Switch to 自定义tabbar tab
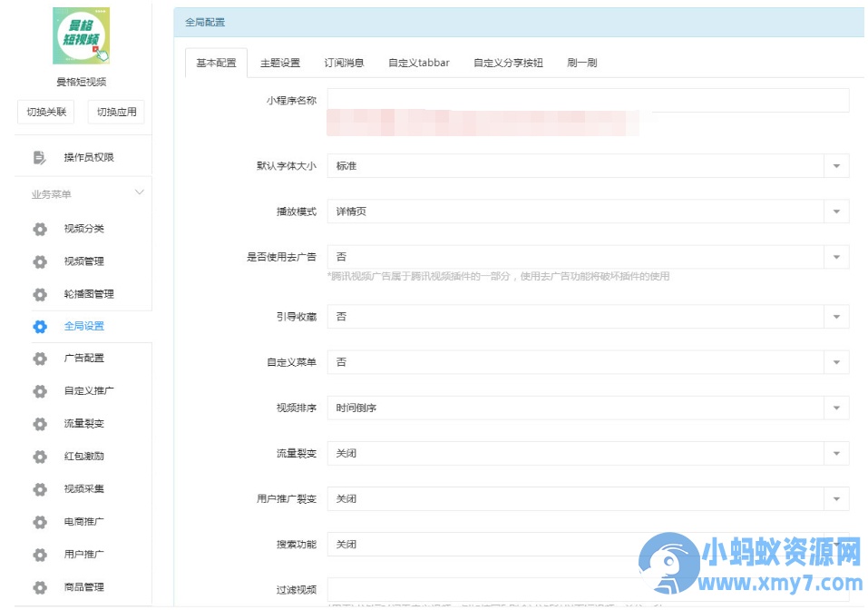The image size is (868, 610). click(418, 63)
